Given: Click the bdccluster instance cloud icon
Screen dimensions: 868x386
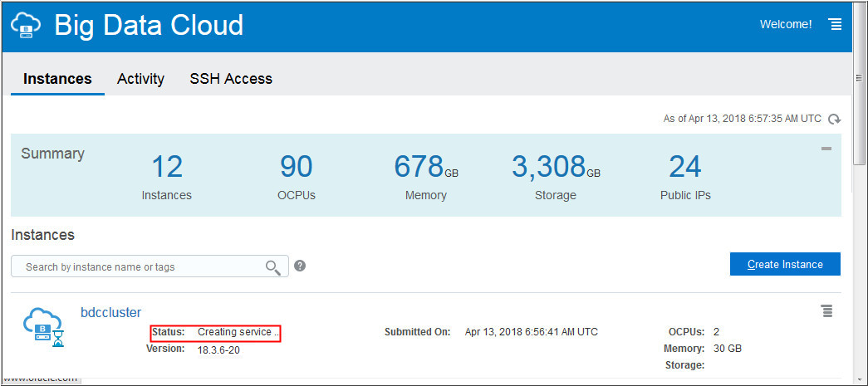Looking at the screenshot, I should (x=44, y=328).
